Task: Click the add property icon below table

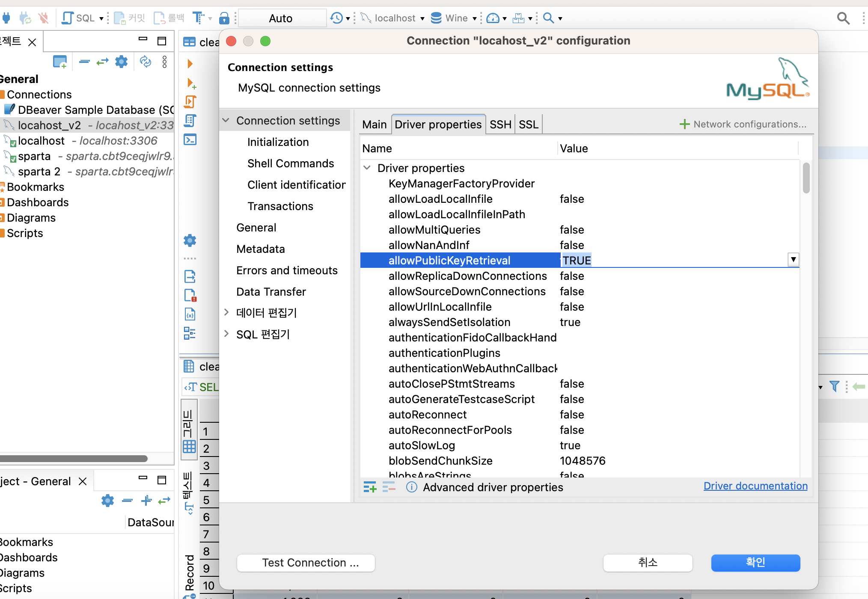Action: pos(369,487)
